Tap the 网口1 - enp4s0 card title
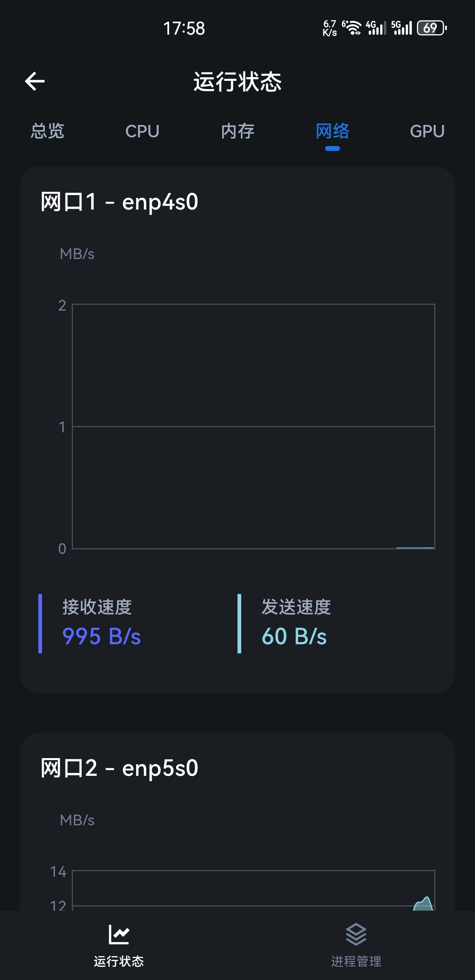 (119, 202)
